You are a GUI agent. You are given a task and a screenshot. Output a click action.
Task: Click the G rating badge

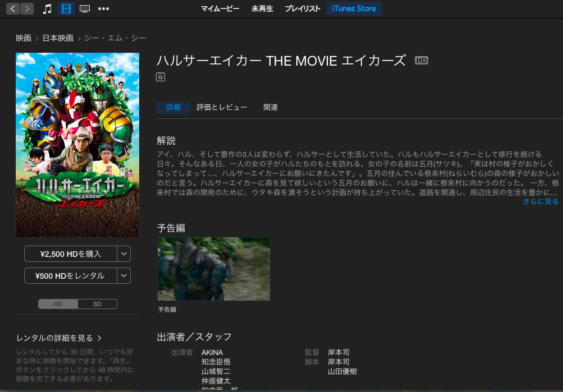click(161, 77)
